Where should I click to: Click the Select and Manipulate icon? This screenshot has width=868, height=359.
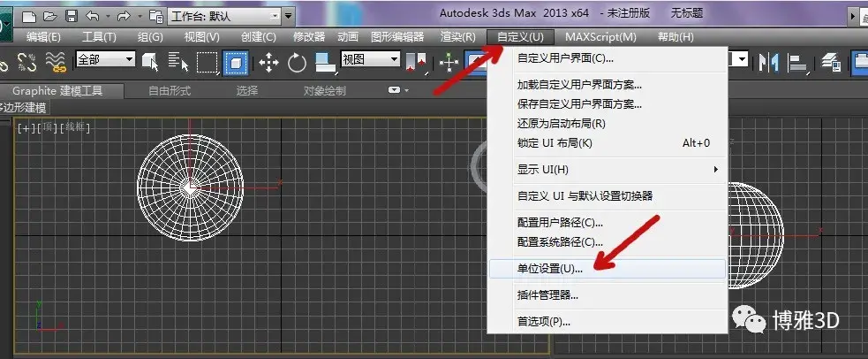tap(449, 63)
